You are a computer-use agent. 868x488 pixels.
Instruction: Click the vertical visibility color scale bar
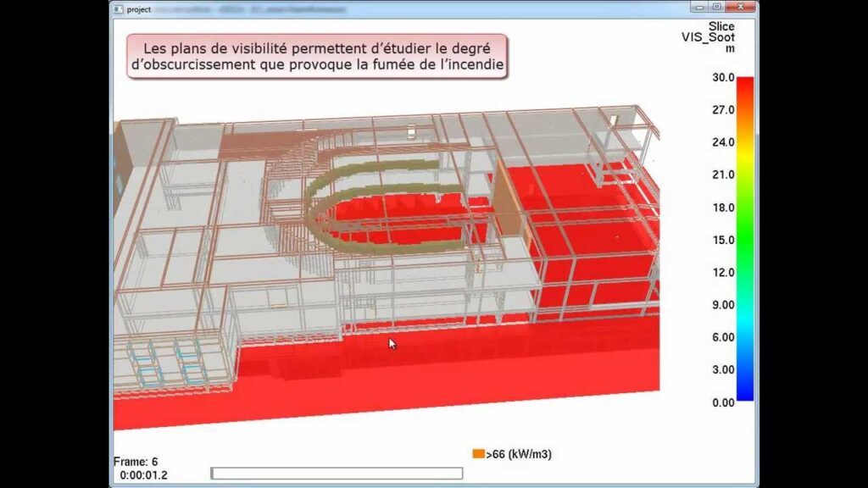745,238
